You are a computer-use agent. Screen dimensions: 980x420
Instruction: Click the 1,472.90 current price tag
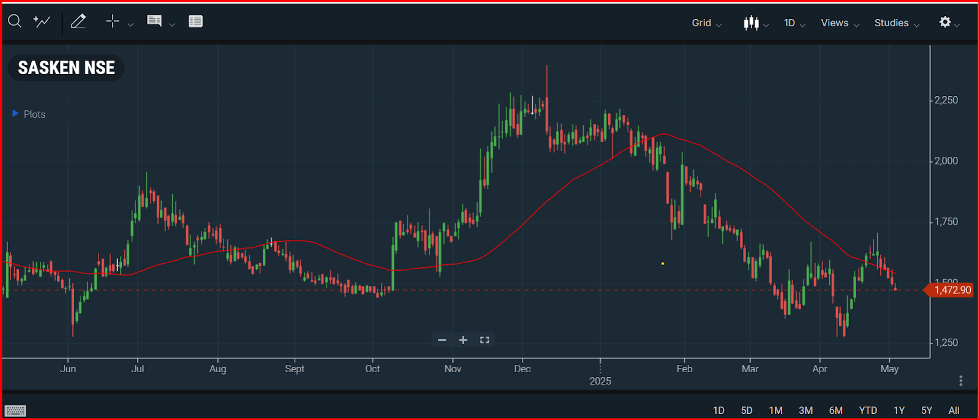[x=949, y=290]
